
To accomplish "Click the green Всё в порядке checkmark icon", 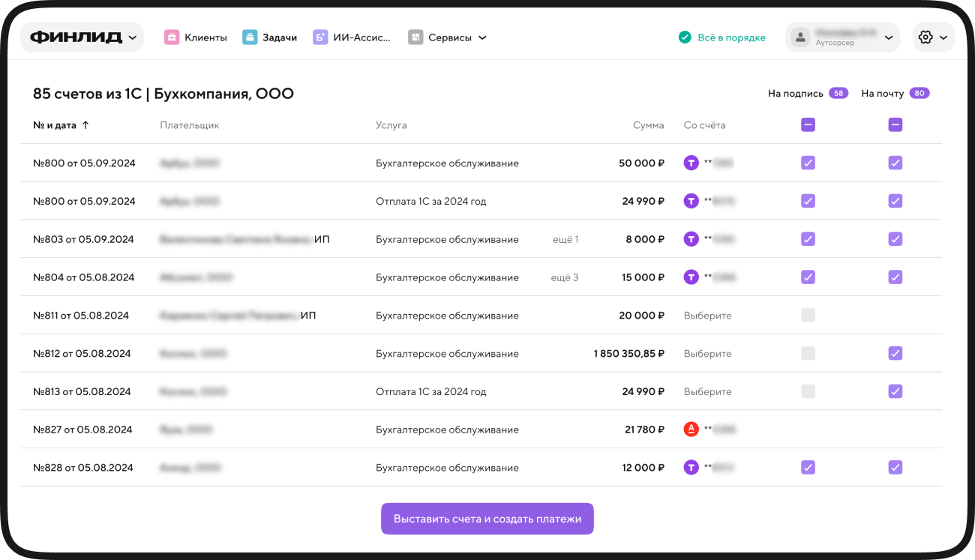I will 685,37.
